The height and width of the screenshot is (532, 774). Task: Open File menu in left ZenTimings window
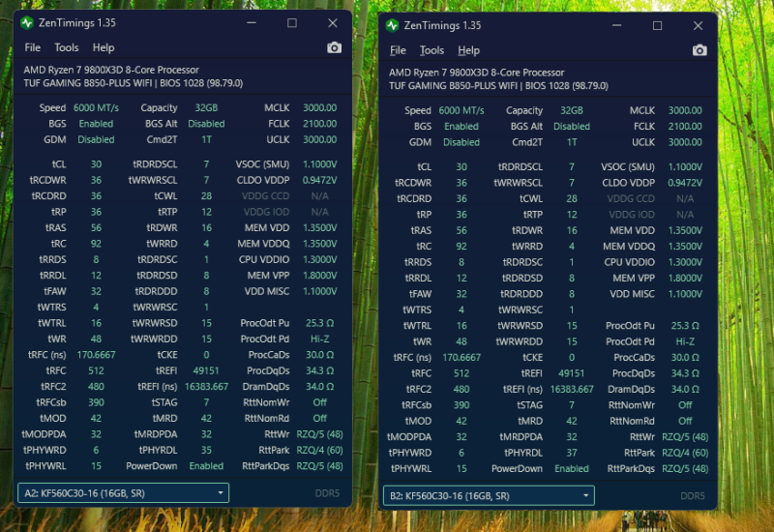coord(33,47)
